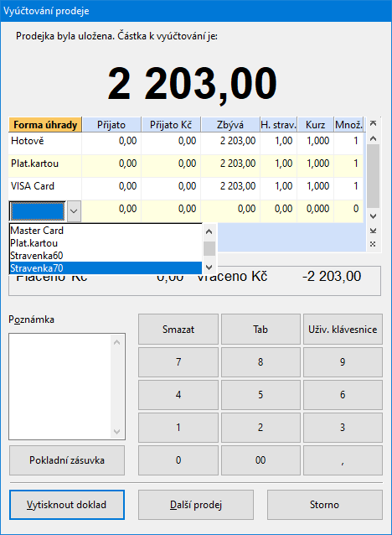Click the grid scroll up arrow
Viewport: 392px width, 535px height.
pyautogui.click(x=374, y=138)
